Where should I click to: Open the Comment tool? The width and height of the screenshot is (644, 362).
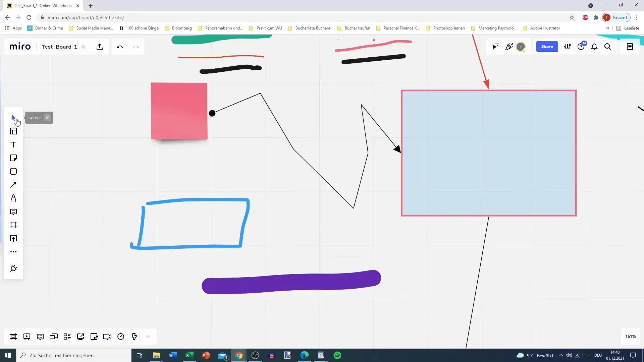tap(13, 212)
